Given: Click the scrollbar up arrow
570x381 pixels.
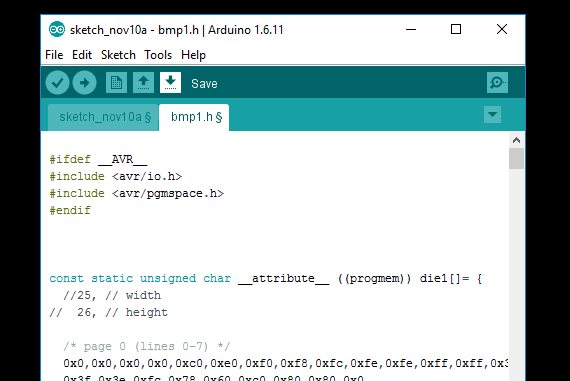Looking at the screenshot, I should (x=516, y=140).
